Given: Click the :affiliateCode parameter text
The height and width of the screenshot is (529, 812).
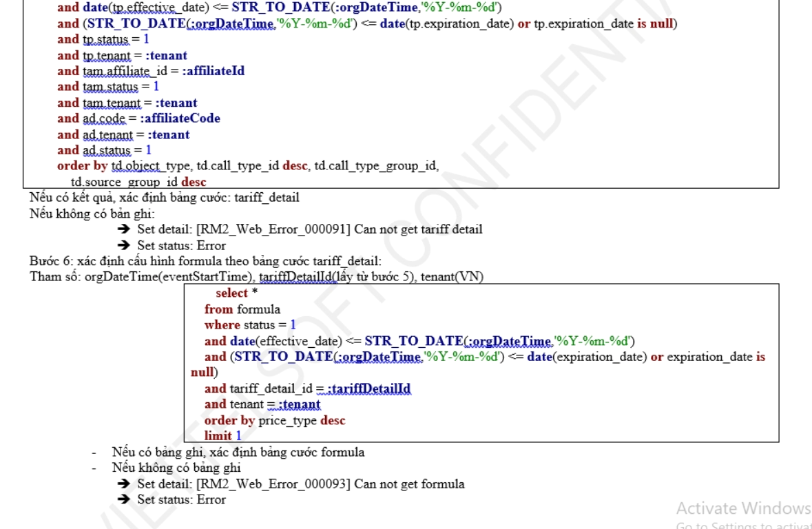Looking at the screenshot, I should 180,118.
